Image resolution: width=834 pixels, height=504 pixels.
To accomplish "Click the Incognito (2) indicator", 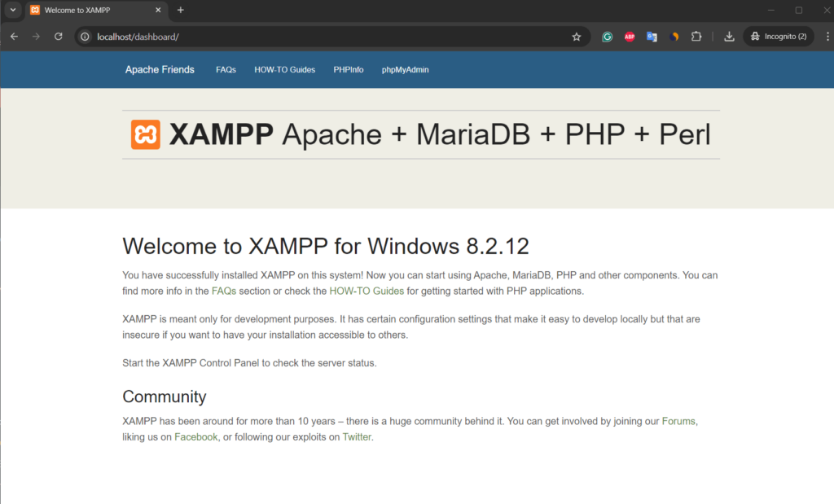I will [x=779, y=37].
